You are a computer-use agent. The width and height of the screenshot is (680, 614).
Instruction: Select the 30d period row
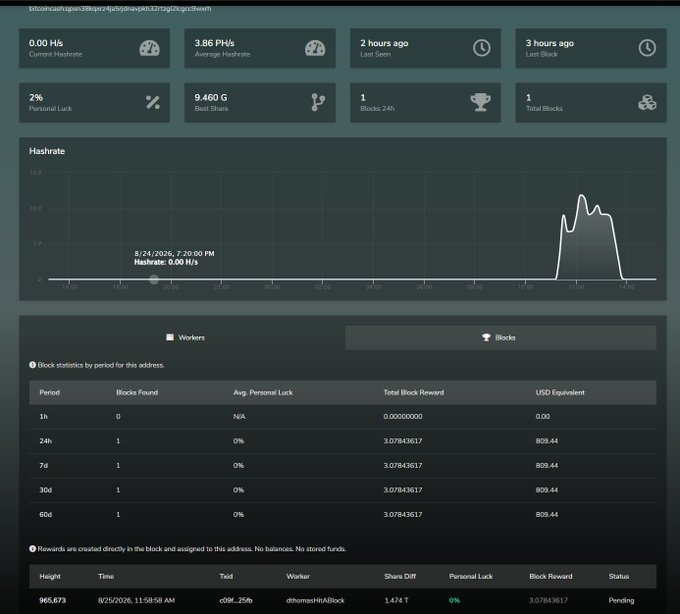point(343,490)
